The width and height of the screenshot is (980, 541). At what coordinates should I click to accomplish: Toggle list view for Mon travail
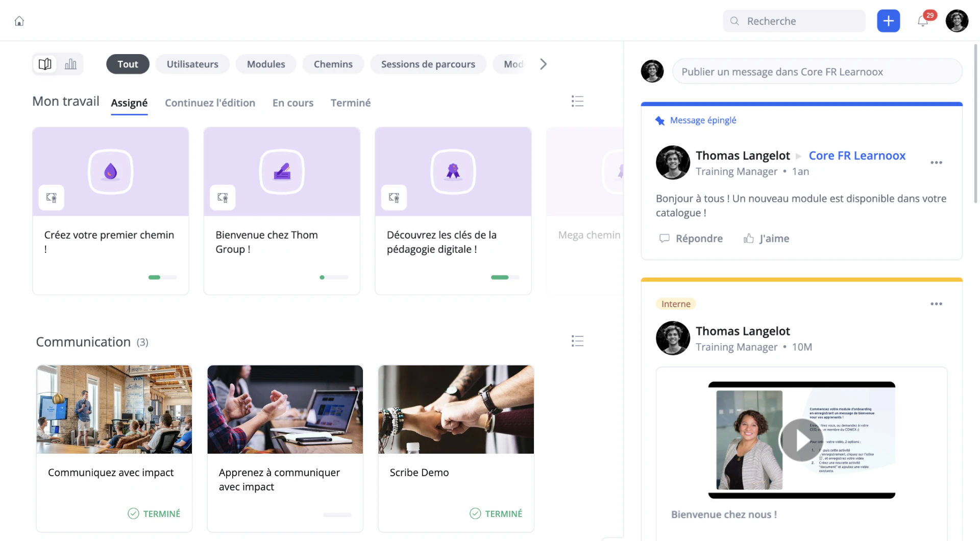tap(577, 101)
